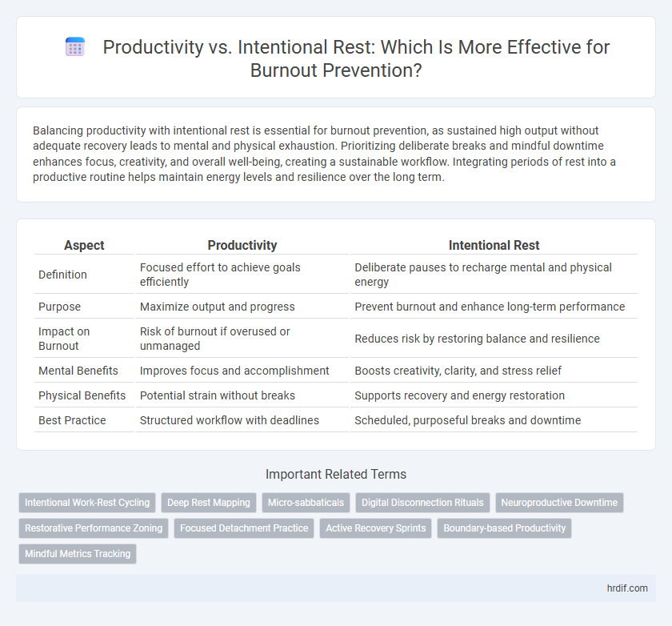Click the Boundary-based Productivity tag

pos(505,528)
